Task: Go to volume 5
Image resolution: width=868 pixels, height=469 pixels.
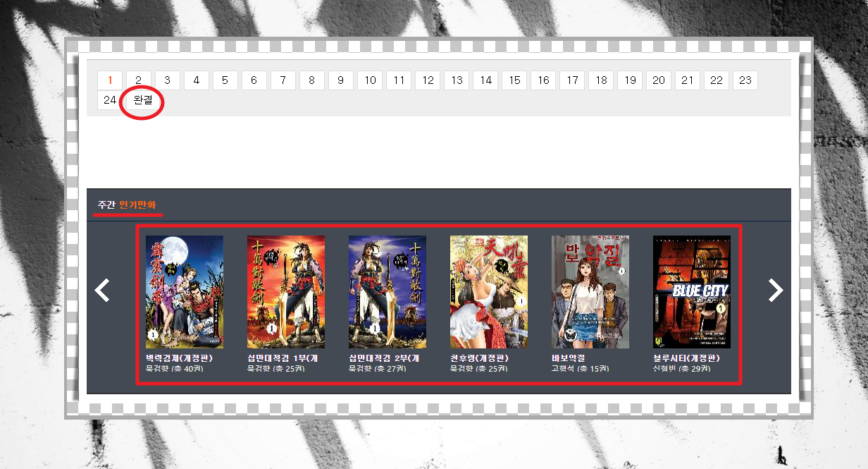Action: point(225,80)
